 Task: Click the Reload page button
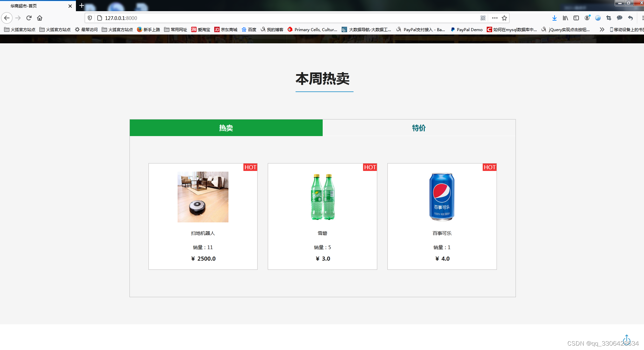28,18
